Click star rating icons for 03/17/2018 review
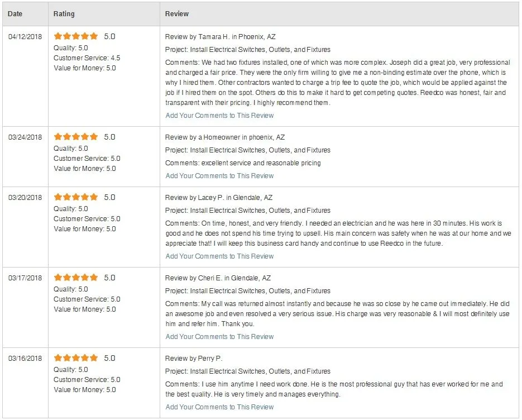This screenshot has height=420, width=522. coord(76,278)
